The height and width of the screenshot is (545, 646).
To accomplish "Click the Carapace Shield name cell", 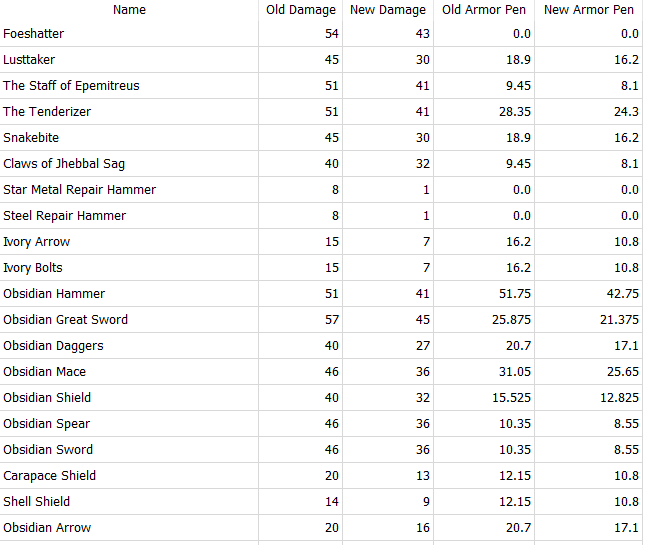I will [x=50, y=476].
